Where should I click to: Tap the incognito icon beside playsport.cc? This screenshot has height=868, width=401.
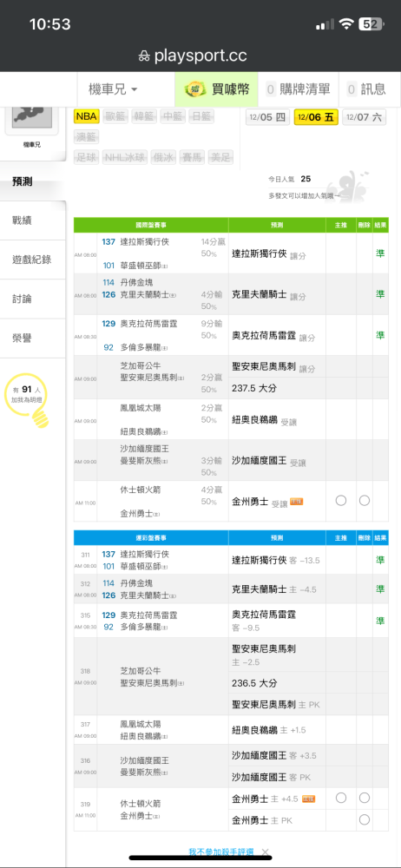(x=143, y=56)
